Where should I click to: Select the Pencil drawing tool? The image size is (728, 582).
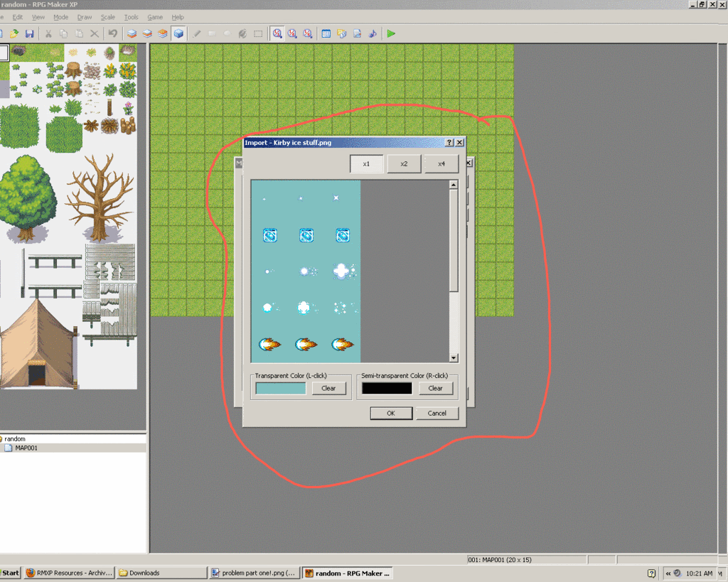(x=197, y=33)
